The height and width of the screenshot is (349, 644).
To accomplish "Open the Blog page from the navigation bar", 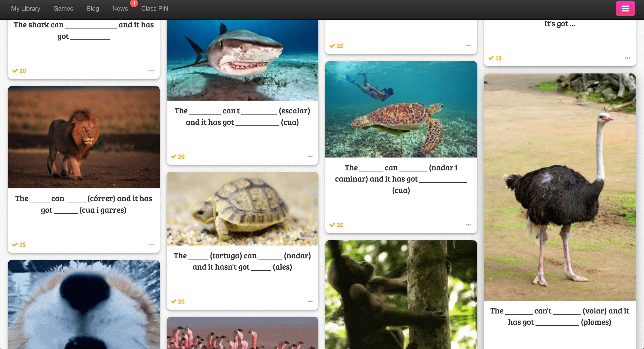I will click(x=93, y=8).
